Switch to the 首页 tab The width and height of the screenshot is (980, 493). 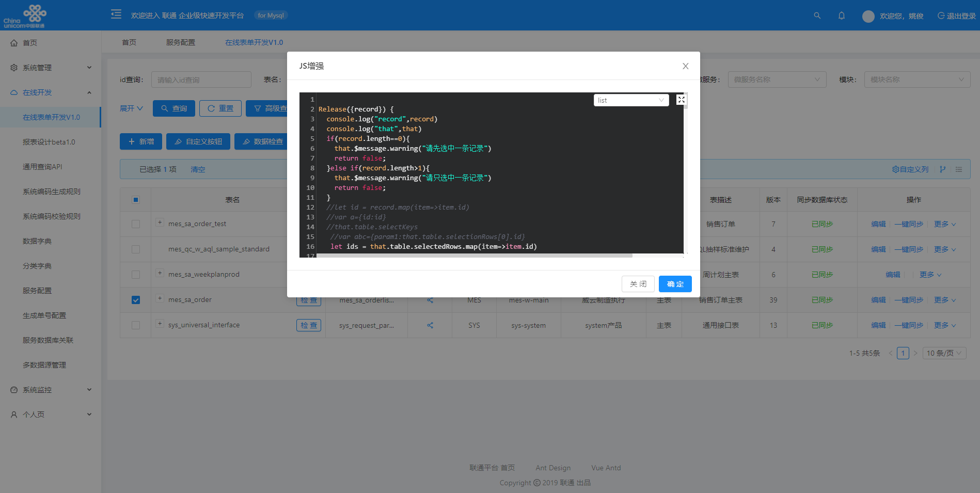click(129, 42)
